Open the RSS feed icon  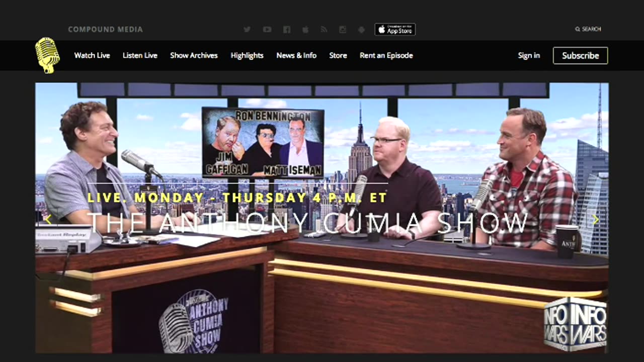pyautogui.click(x=324, y=30)
